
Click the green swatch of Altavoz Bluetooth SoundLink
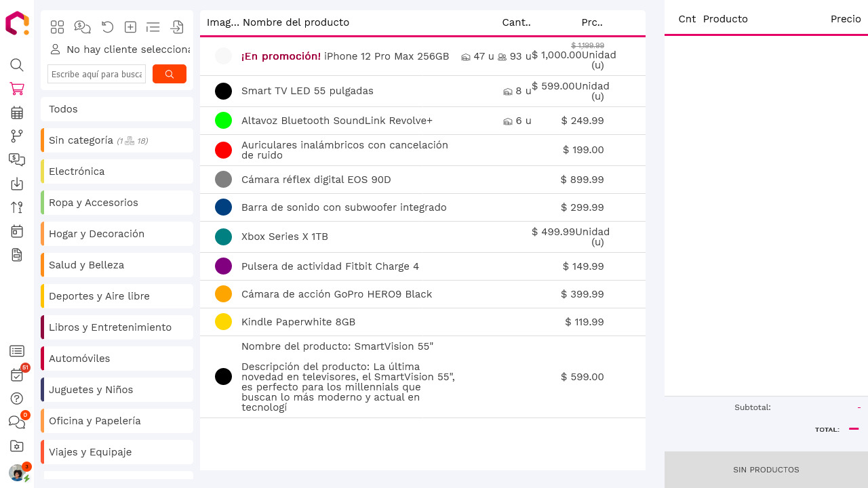click(223, 121)
